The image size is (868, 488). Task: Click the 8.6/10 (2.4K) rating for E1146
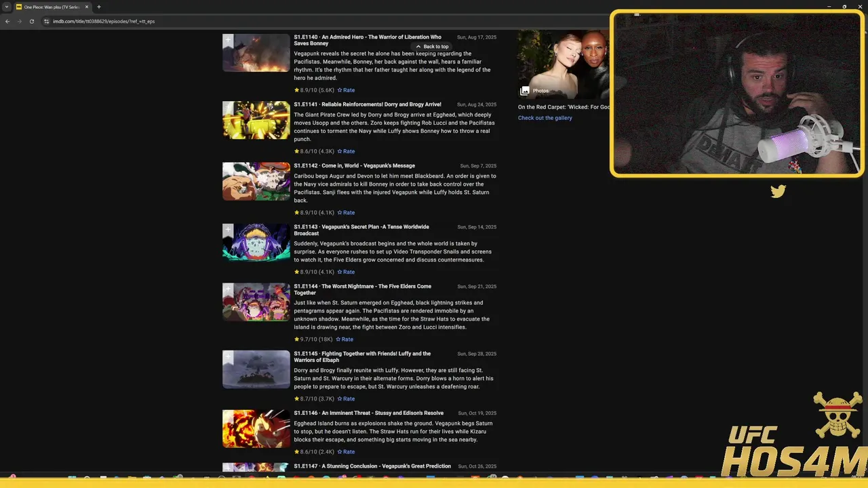pyautogui.click(x=315, y=451)
